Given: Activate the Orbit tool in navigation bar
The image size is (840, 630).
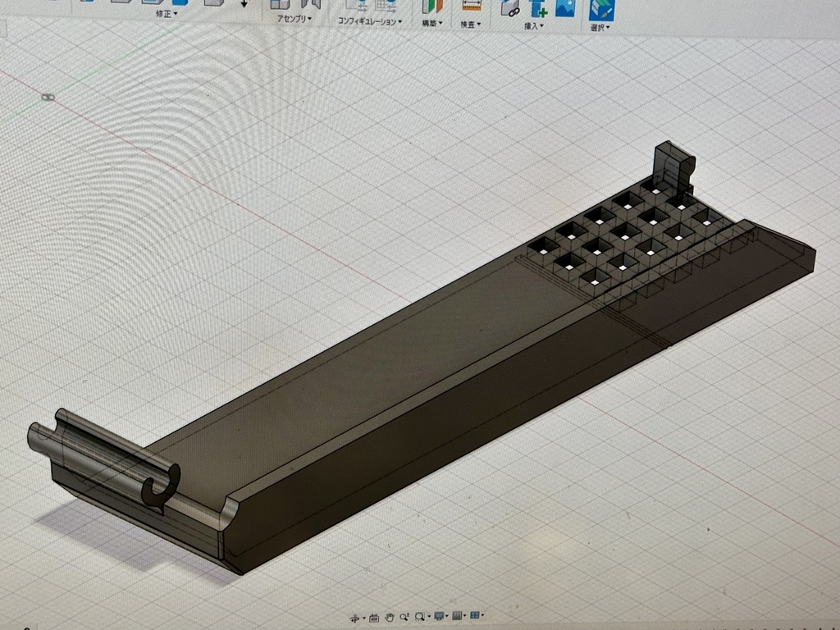Looking at the screenshot, I should click(x=355, y=618).
